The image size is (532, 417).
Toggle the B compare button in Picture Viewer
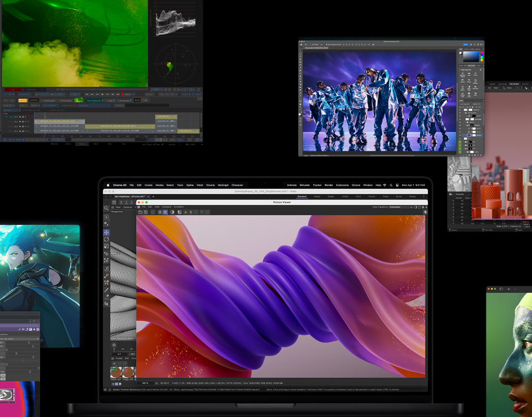191,212
